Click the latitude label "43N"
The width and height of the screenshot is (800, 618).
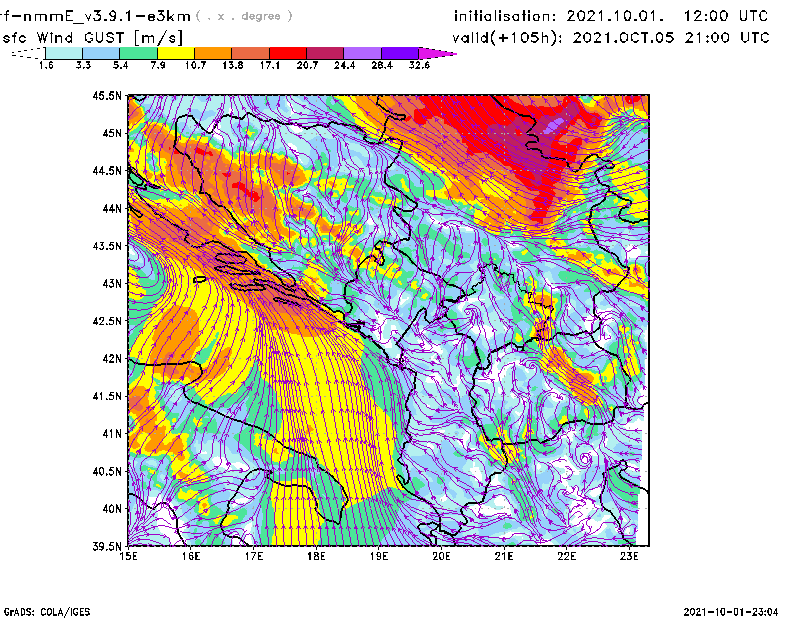click(112, 283)
